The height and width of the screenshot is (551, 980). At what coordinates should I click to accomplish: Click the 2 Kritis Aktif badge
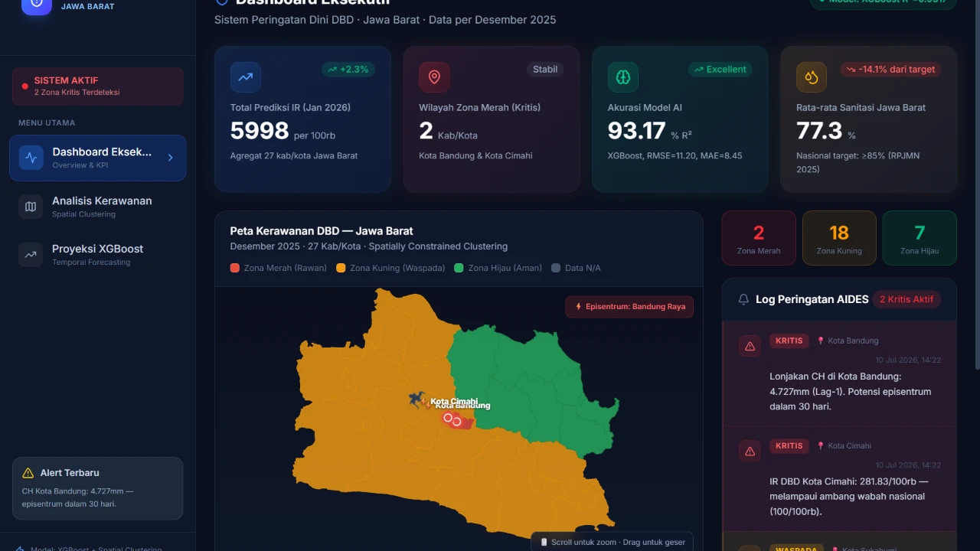(906, 299)
